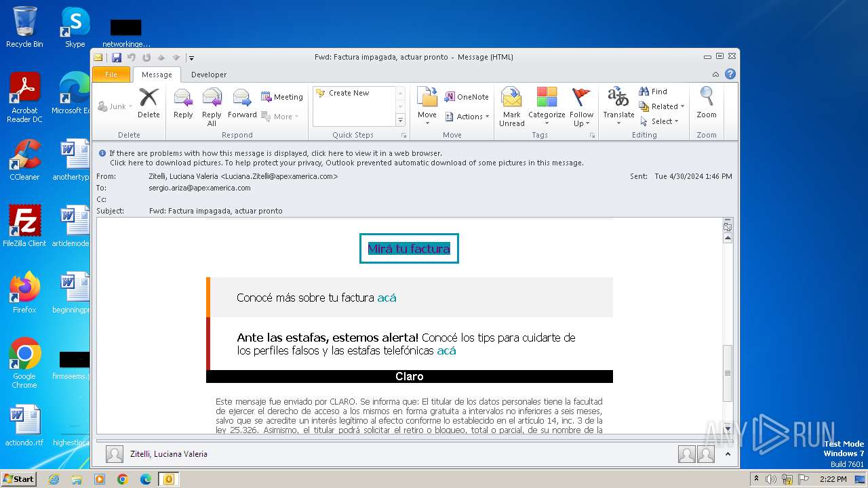Open the Actions dropdown
The image size is (868, 488).
(467, 117)
